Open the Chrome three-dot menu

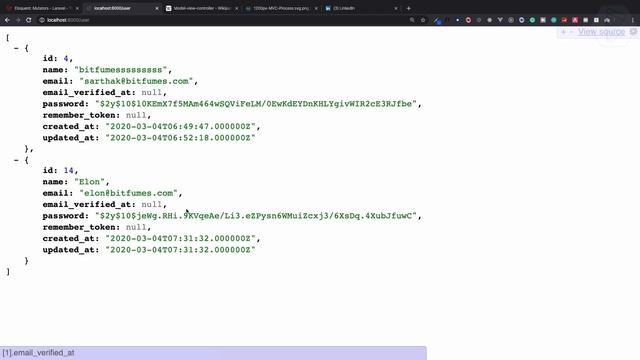(x=633, y=20)
